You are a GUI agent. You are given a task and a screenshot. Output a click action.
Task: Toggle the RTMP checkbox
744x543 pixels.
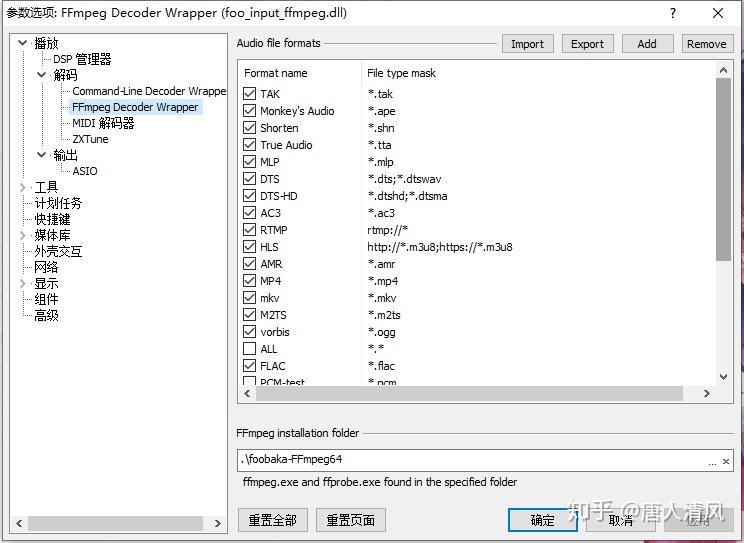coord(250,230)
